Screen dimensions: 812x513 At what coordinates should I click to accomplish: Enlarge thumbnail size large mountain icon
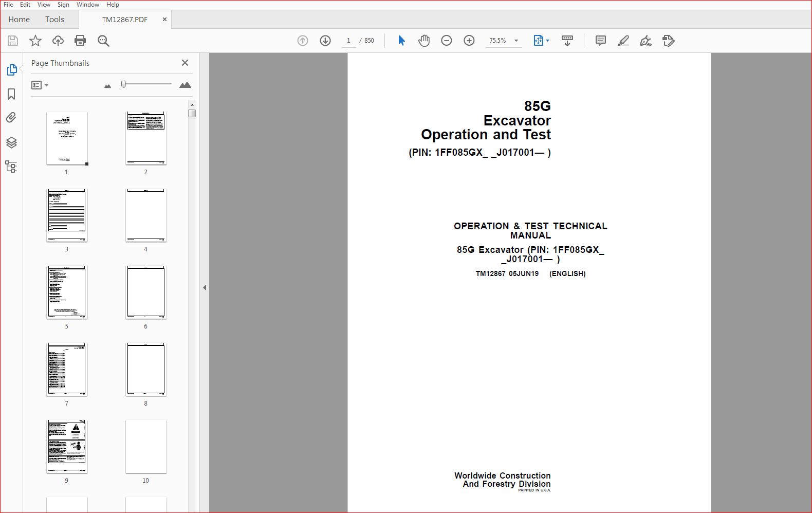pos(185,85)
